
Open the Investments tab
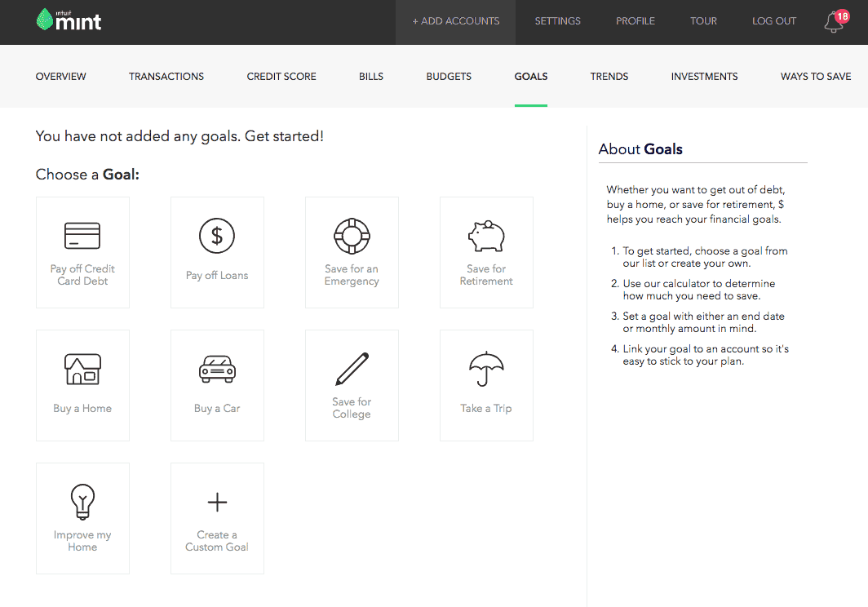pyautogui.click(x=704, y=77)
